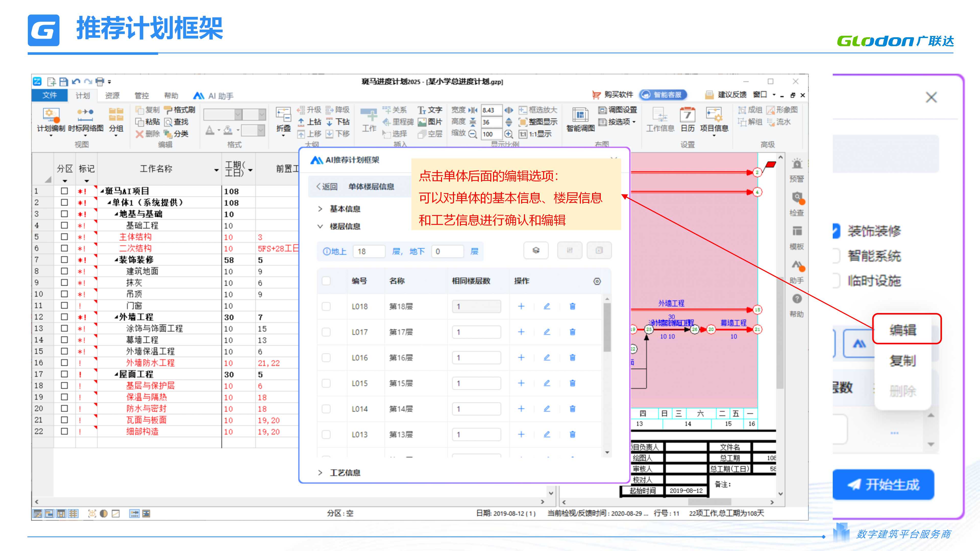Choose 复制 in the context menu
The image size is (980, 551).
[x=903, y=360]
